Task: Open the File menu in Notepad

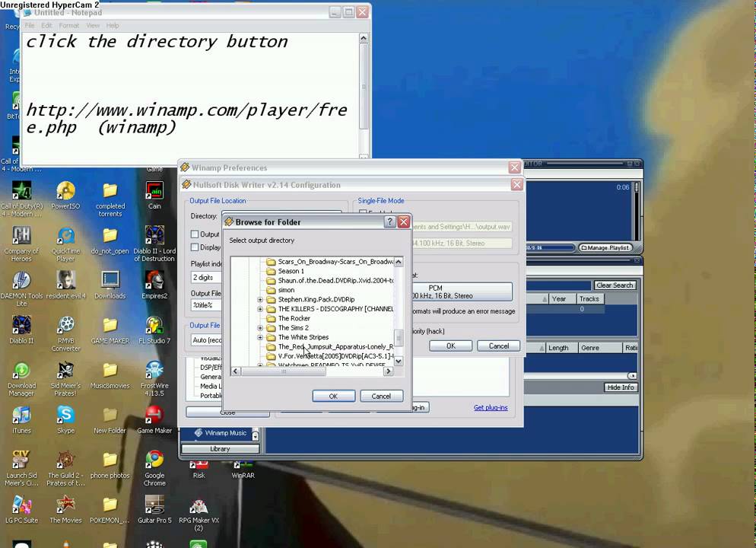Action: click(30, 26)
